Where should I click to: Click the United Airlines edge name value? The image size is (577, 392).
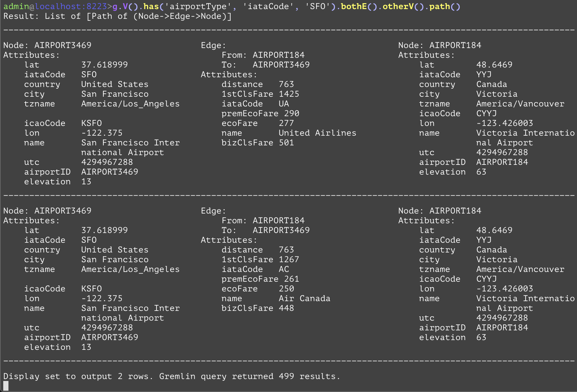tap(317, 133)
